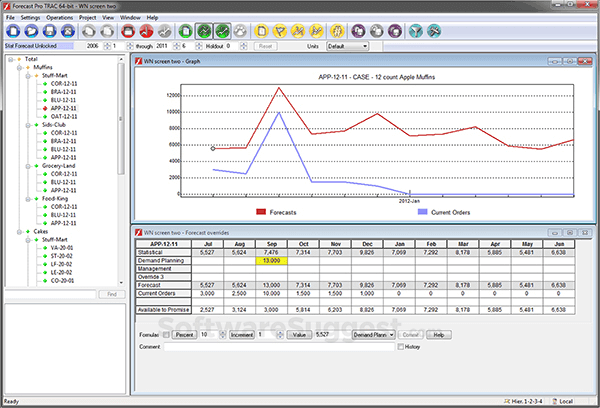
Task: Enable the History checkbox
Action: click(402, 347)
